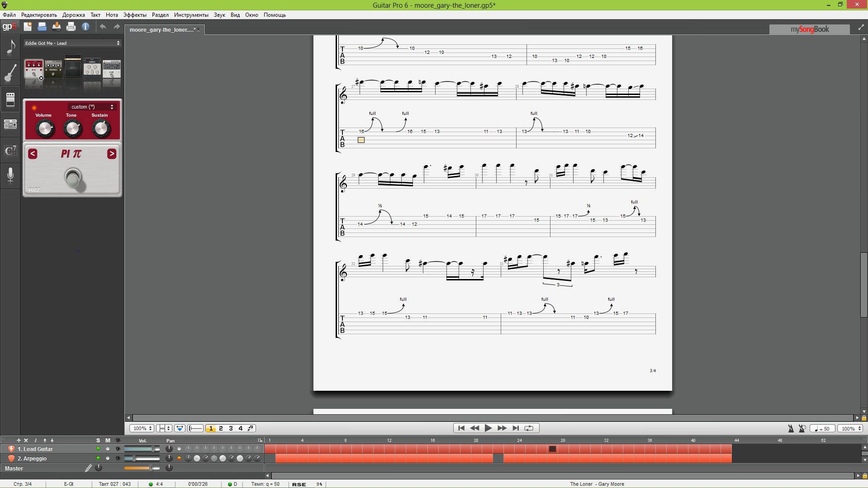The image size is (868, 488).
Task: Open the chord diagram C7 side panel
Action: (10, 150)
